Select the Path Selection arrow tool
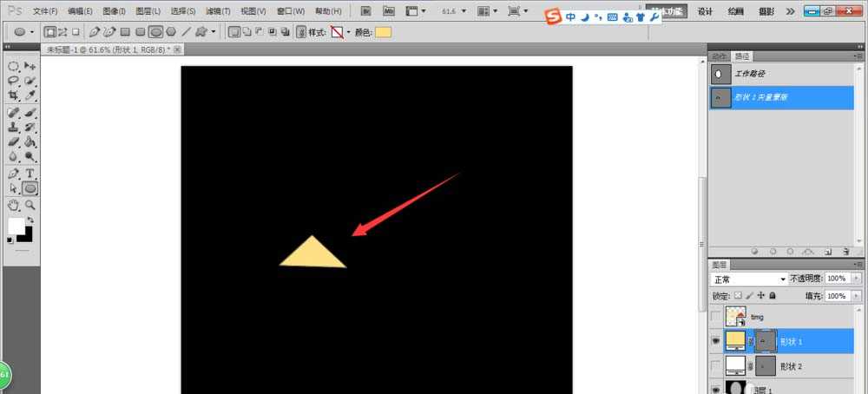This screenshot has height=394, width=868. click(x=14, y=188)
